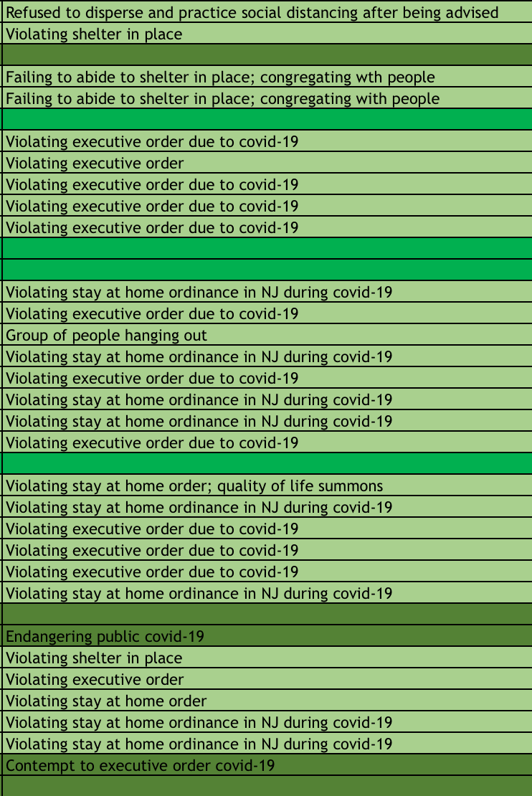Select the 'quality of life summons' cell

pyautogui.click(x=267, y=485)
